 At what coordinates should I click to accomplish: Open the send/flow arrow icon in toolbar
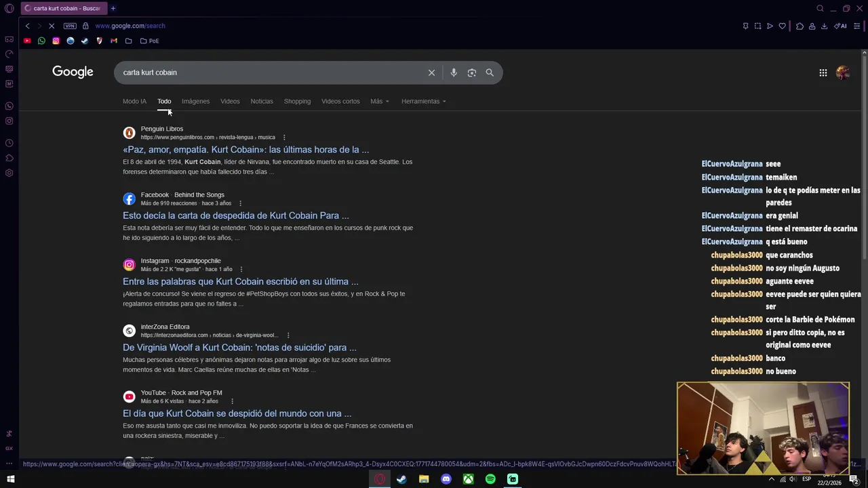pos(770,26)
